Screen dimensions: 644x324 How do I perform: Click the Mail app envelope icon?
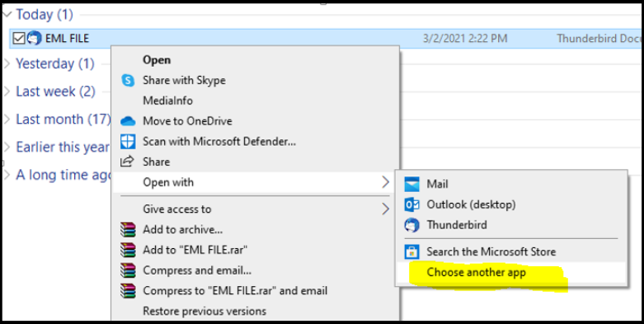[412, 184]
